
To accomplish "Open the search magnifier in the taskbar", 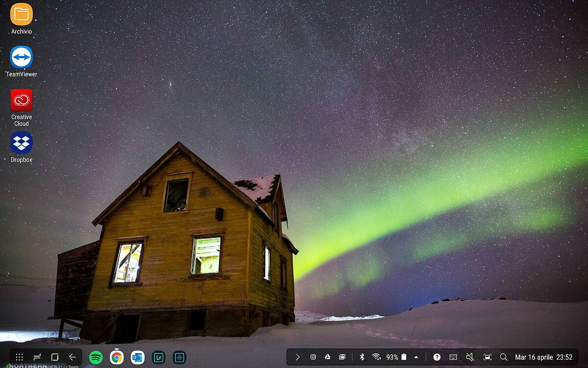I will pos(503,357).
